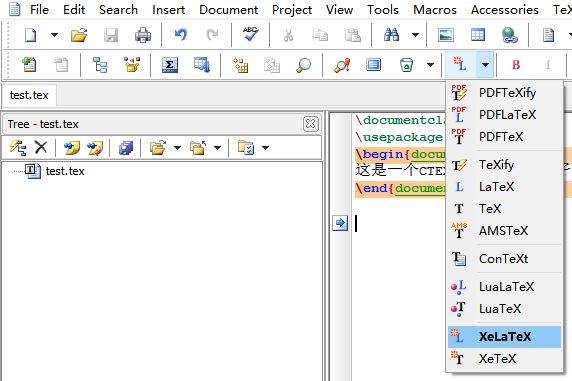Click the Insert picture icon
572x381 pixels.
(x=446, y=35)
